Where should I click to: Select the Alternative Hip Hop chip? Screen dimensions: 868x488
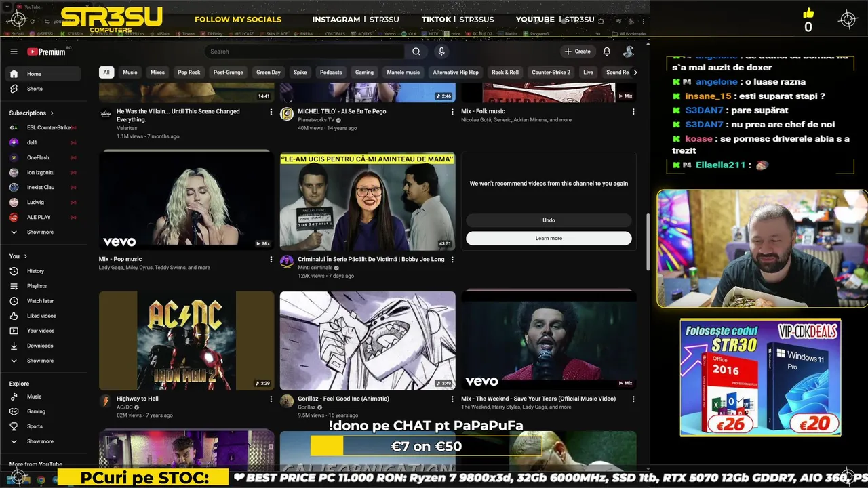tap(456, 73)
